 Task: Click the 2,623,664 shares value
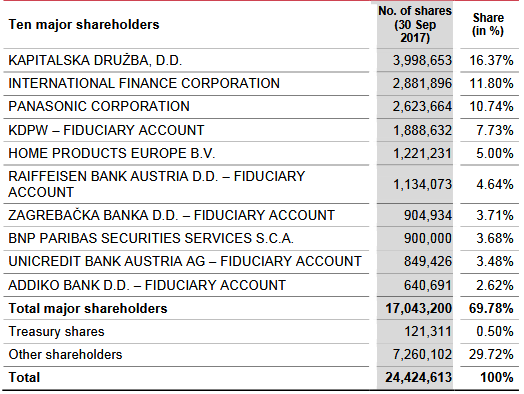[x=422, y=107]
